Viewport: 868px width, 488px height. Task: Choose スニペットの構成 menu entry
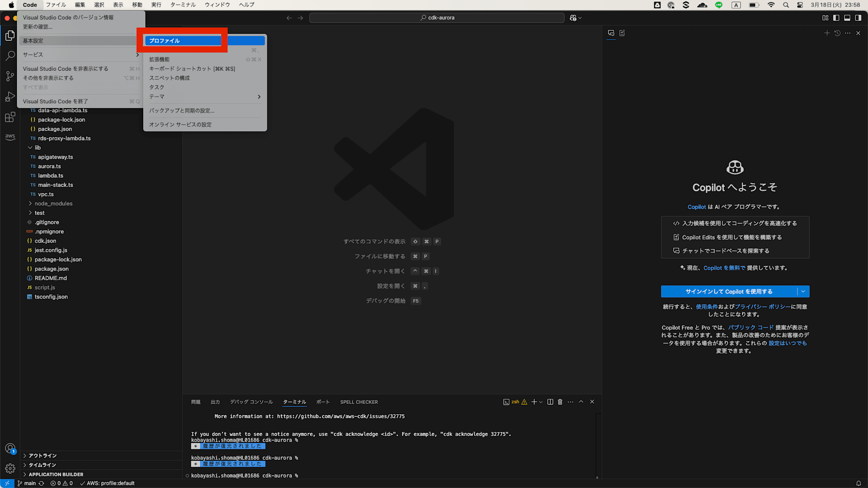[205, 78]
